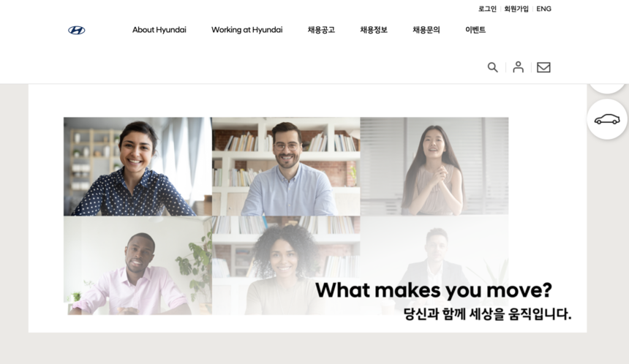Click the long-haired woman clasping hands photo
Image resolution: width=629 pixels, height=364 pixels.
434,167
